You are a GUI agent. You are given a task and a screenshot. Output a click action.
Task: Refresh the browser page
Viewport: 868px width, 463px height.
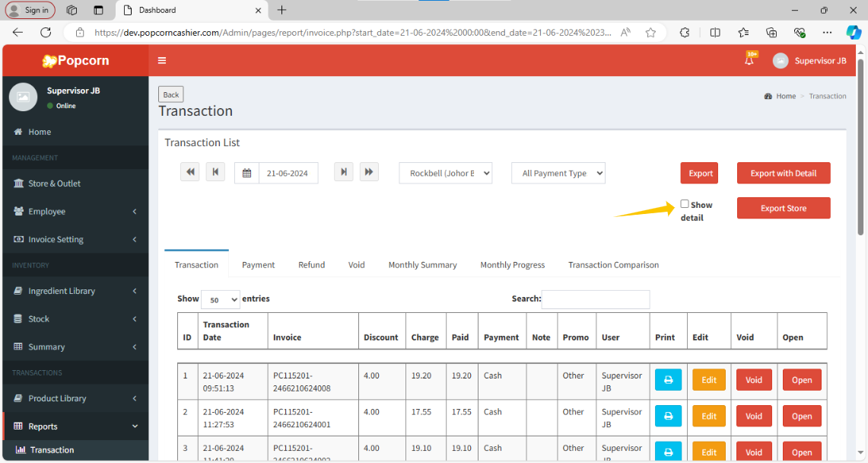tap(46, 32)
